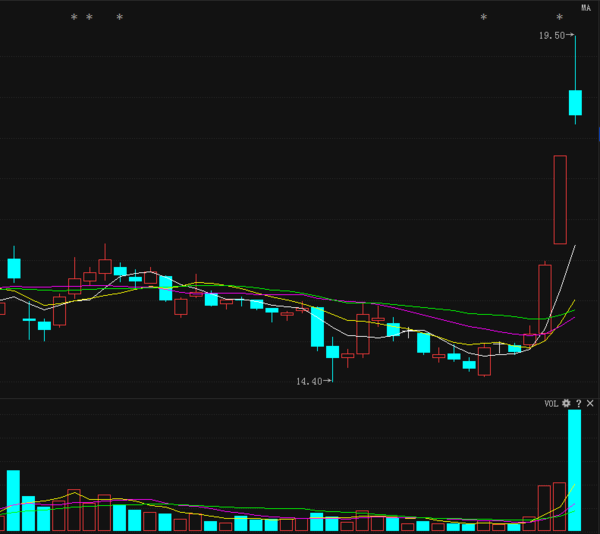
Task: Close the VOL indicator panel
Action: pos(590,403)
